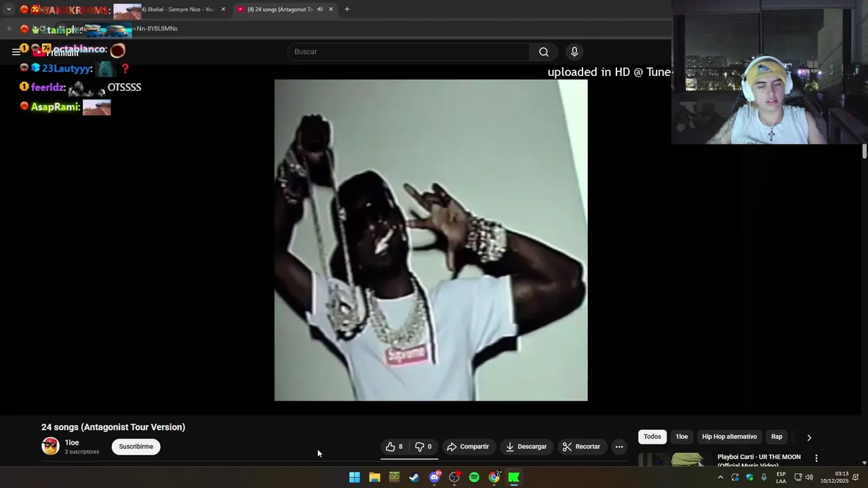Mute the 24 songs tab audio
The width and height of the screenshot is (868, 488).
(320, 9)
